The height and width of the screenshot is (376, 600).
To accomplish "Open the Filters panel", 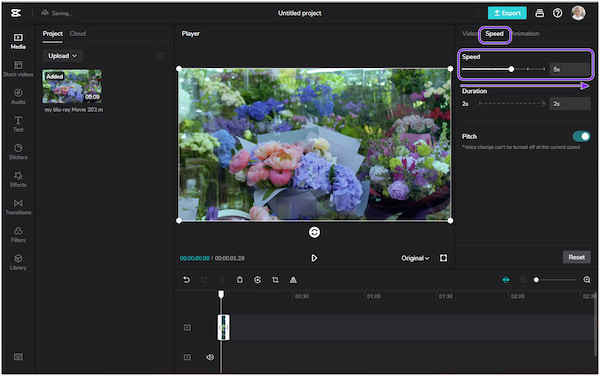I will tap(18, 234).
